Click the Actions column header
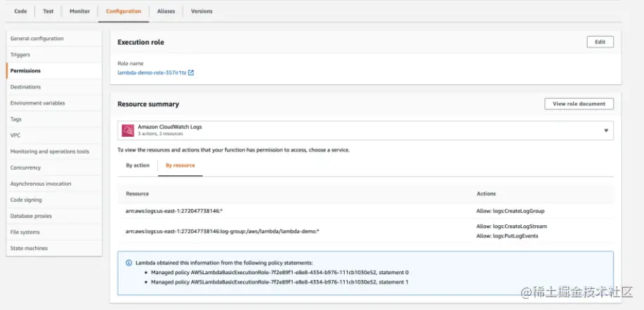644x310 pixels. (486, 194)
